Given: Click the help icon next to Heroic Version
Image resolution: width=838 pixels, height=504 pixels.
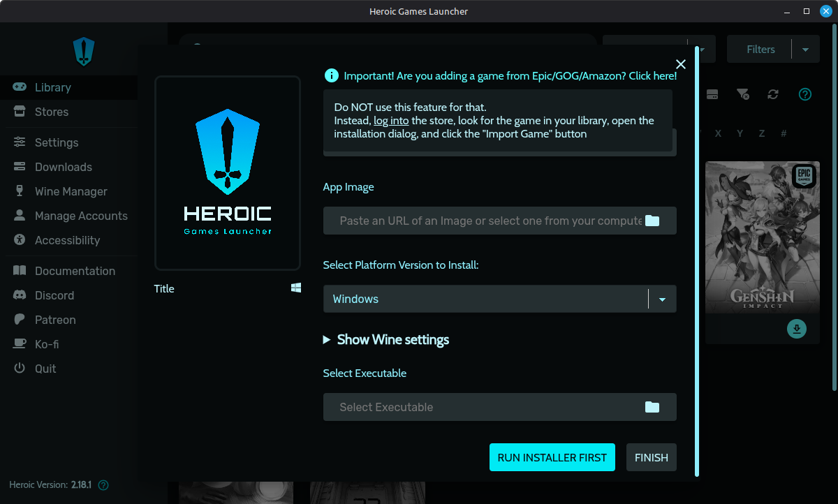Looking at the screenshot, I should [103, 484].
